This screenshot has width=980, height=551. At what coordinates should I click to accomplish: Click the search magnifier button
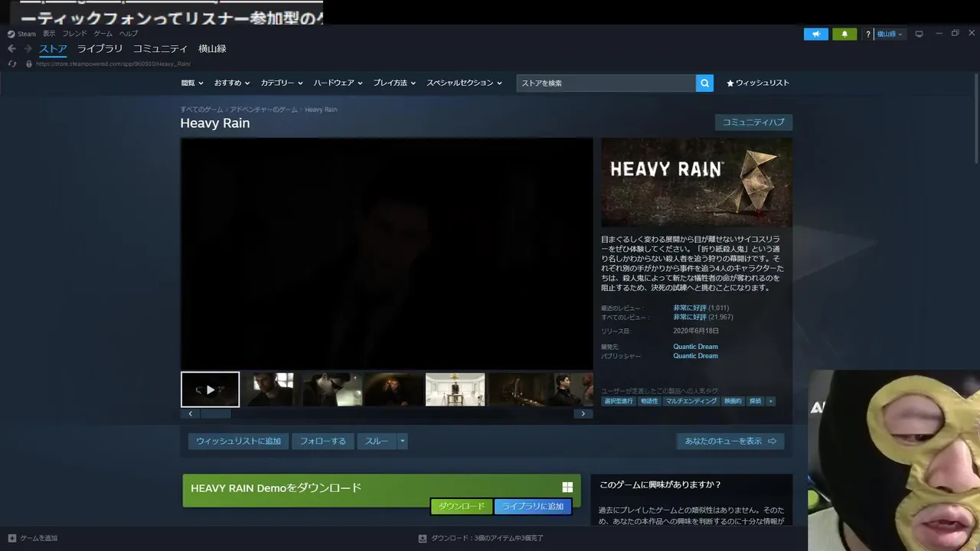coord(704,83)
